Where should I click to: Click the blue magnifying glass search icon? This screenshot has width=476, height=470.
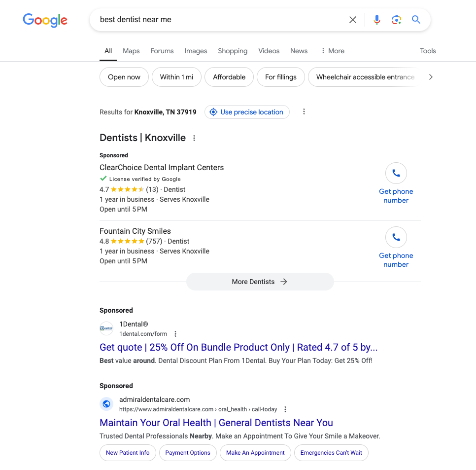(416, 20)
